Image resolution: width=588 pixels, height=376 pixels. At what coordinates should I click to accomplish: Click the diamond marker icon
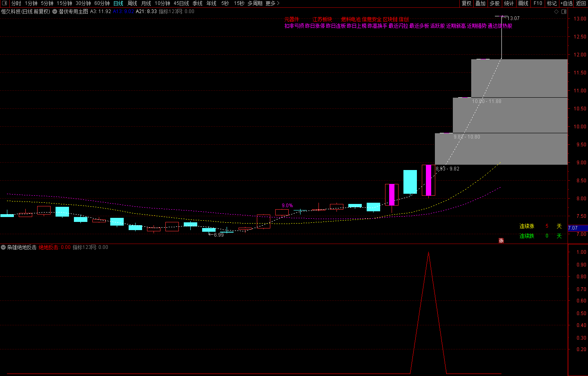[x=556, y=12]
